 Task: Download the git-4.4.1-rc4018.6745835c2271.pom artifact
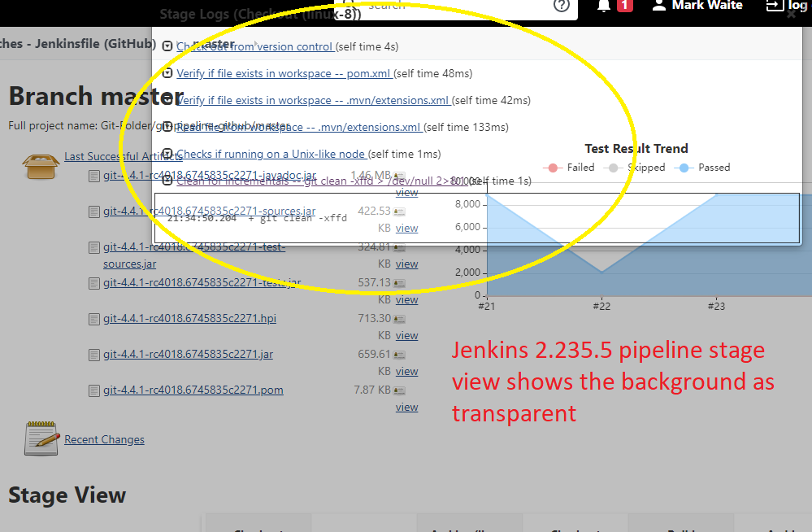pyautogui.click(x=193, y=390)
